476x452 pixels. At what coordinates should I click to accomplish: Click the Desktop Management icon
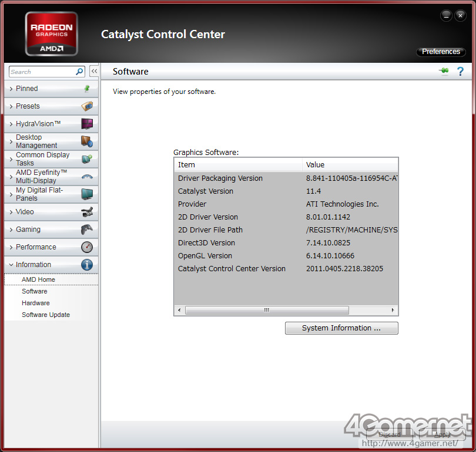(87, 141)
